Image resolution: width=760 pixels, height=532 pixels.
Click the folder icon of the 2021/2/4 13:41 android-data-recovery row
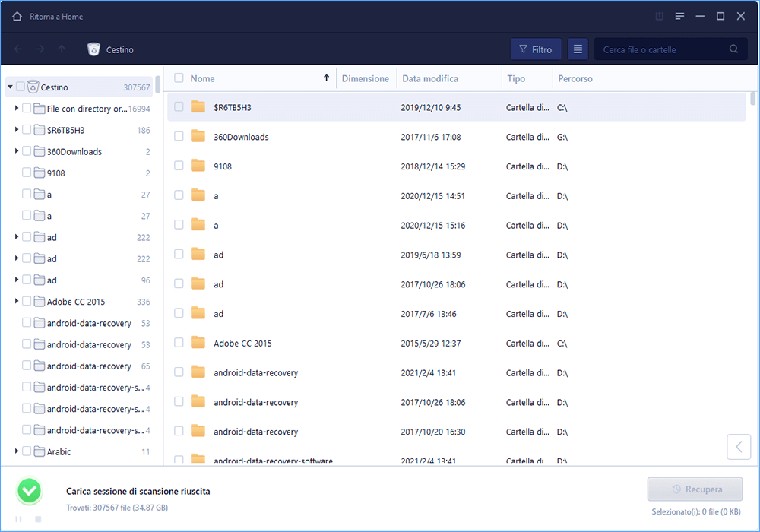click(x=198, y=372)
